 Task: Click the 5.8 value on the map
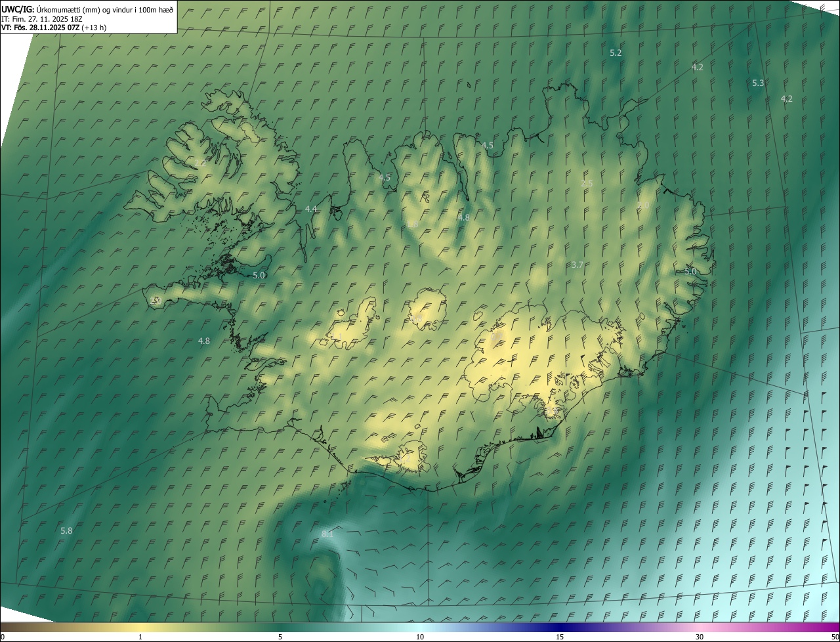[66, 530]
